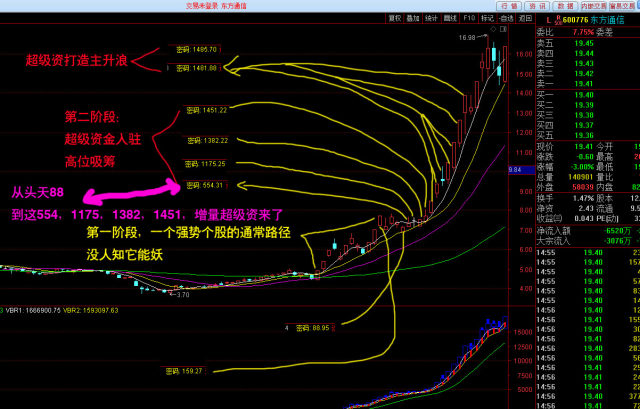640x409 pixels.
Task: Click the 3.70 low price label
Action: coord(182,294)
